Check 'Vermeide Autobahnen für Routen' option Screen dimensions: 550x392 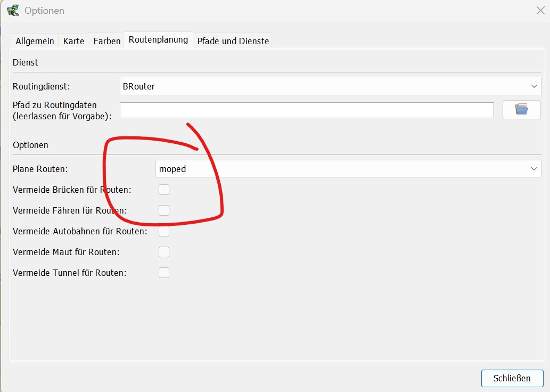point(164,231)
